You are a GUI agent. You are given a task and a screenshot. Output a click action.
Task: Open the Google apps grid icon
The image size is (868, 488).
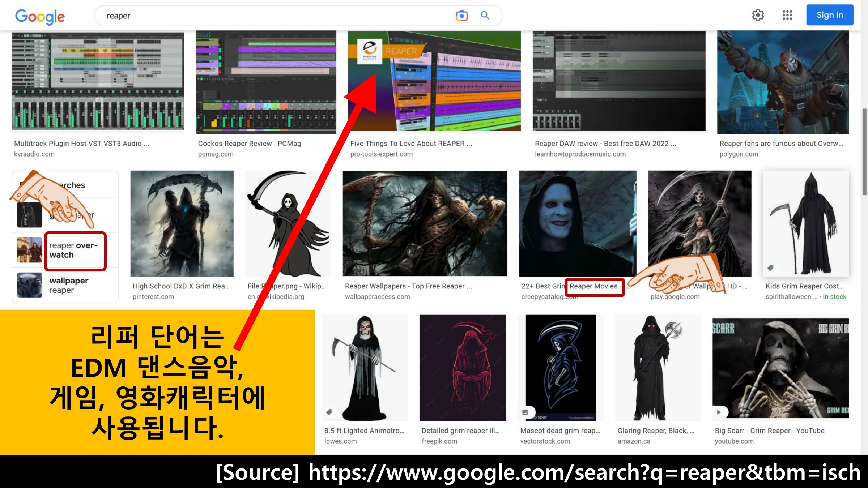pyautogui.click(x=787, y=15)
